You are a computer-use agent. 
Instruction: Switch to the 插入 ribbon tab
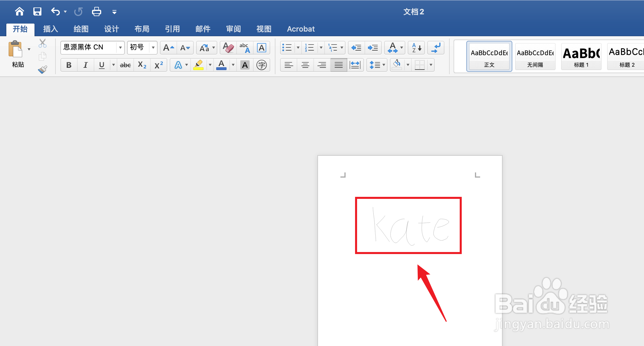pyautogui.click(x=51, y=29)
